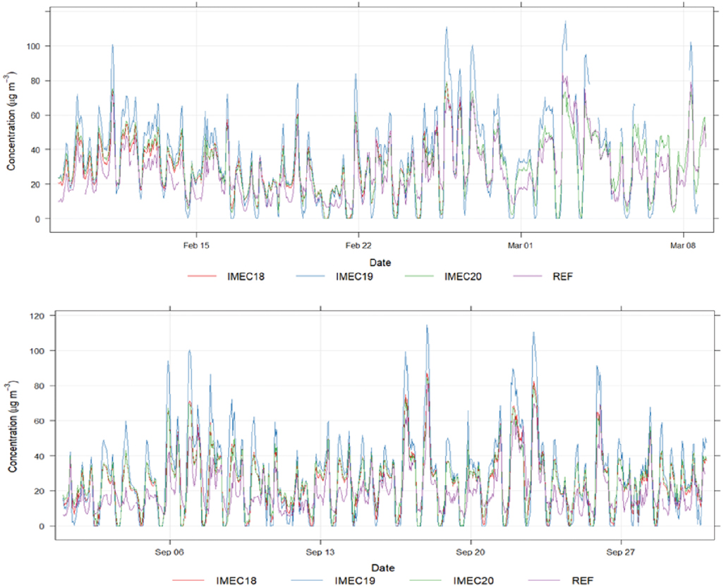Click the Feb 22 date tick label
The width and height of the screenshot is (726, 588).
point(358,245)
